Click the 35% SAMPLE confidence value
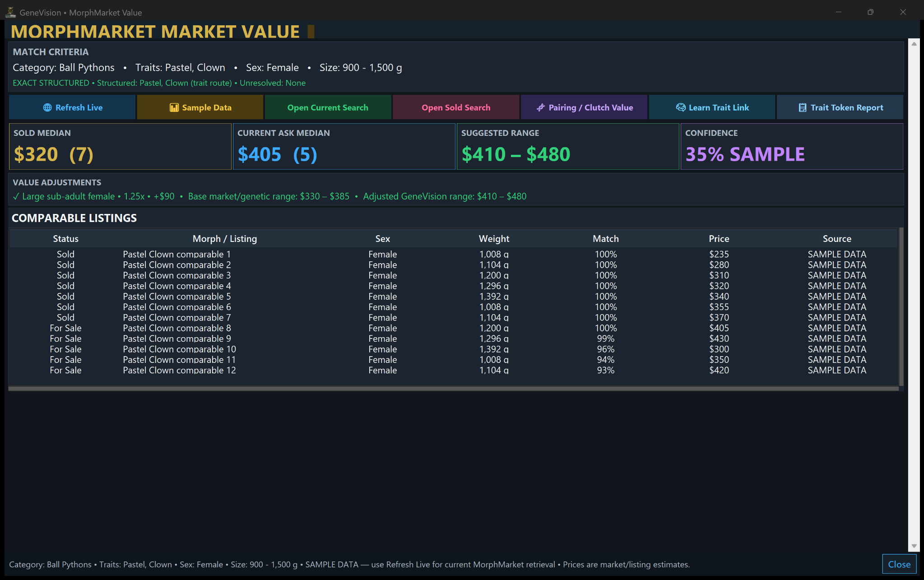 (x=745, y=154)
